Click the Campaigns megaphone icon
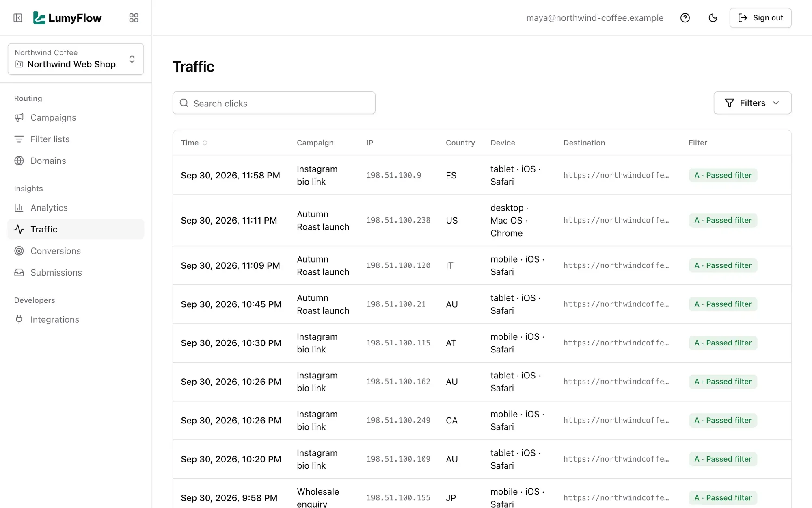Image resolution: width=812 pixels, height=508 pixels. point(19,117)
